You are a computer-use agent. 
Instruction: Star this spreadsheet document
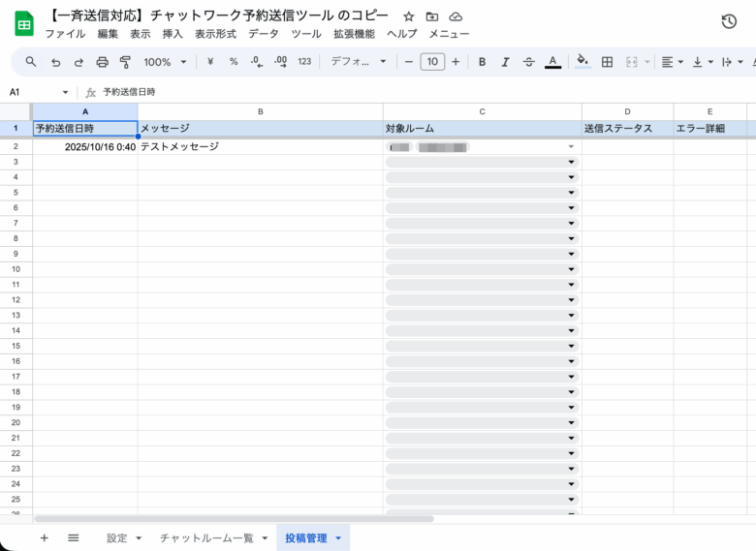[408, 17]
